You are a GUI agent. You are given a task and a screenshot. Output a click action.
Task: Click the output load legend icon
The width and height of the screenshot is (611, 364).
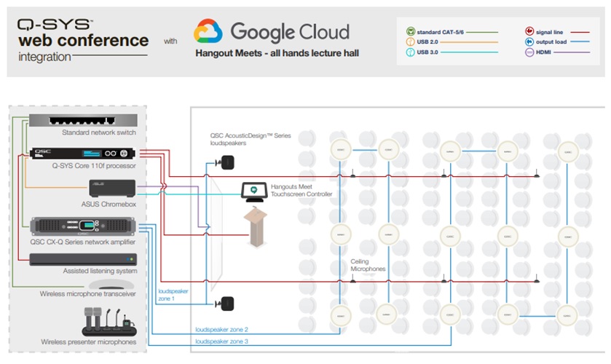coord(529,41)
